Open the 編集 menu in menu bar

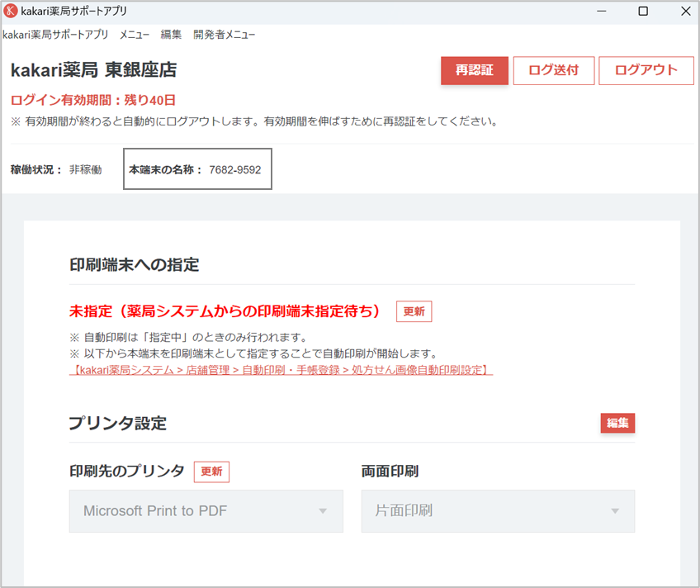(x=171, y=35)
